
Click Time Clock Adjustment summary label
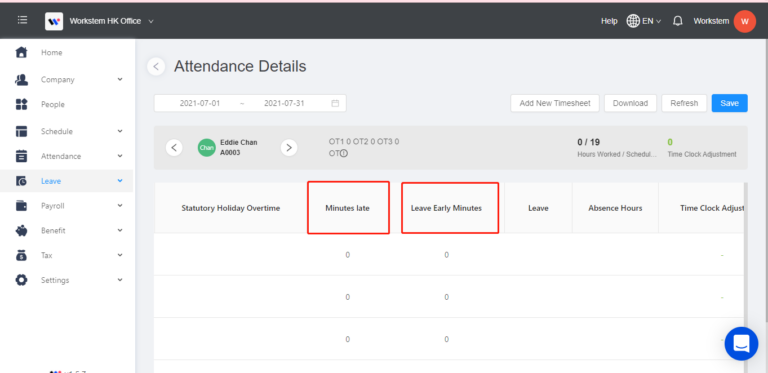(x=702, y=154)
